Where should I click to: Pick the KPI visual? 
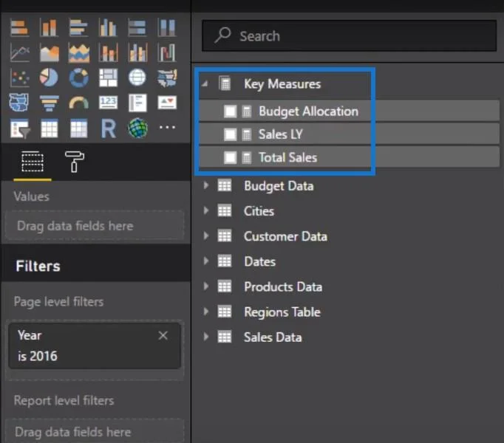167,103
